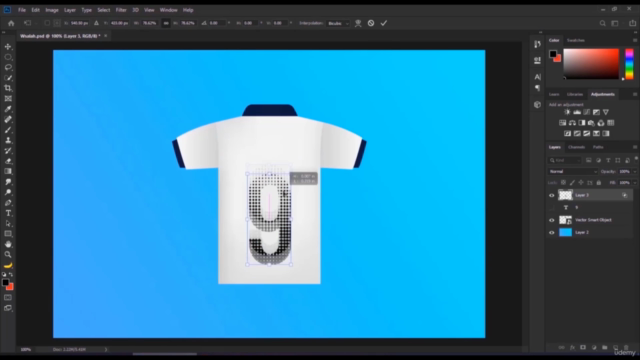Screen dimensions: 640x360
Task: Hide Layer 2 using its eye icon
Action: (x=552, y=232)
